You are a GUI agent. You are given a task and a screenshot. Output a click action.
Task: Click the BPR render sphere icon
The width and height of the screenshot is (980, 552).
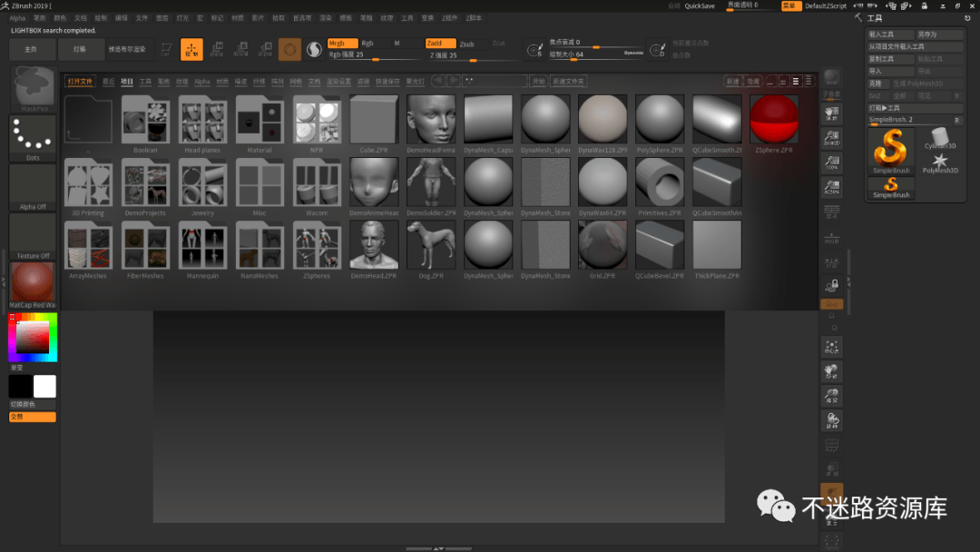pos(831,77)
